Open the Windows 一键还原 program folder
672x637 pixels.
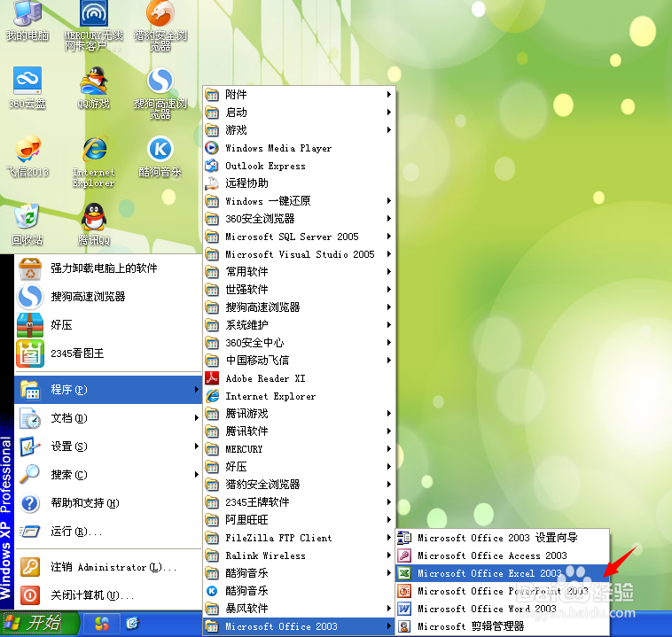pos(299,201)
